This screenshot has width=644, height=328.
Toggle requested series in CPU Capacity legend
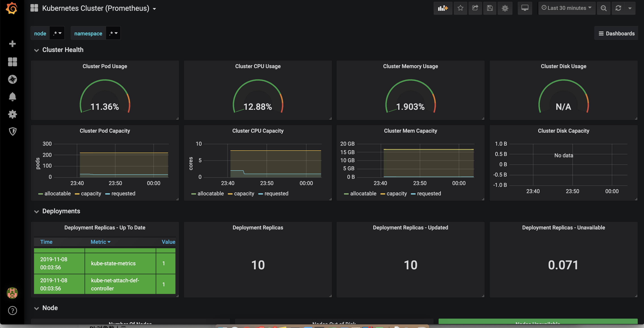click(276, 194)
